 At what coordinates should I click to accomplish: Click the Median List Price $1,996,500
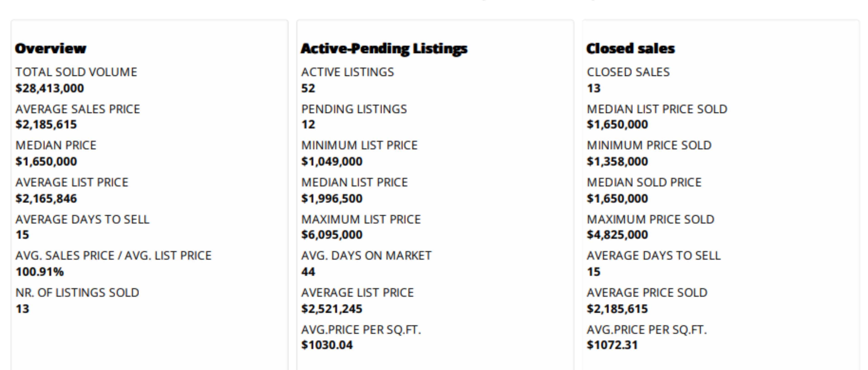pyautogui.click(x=332, y=199)
